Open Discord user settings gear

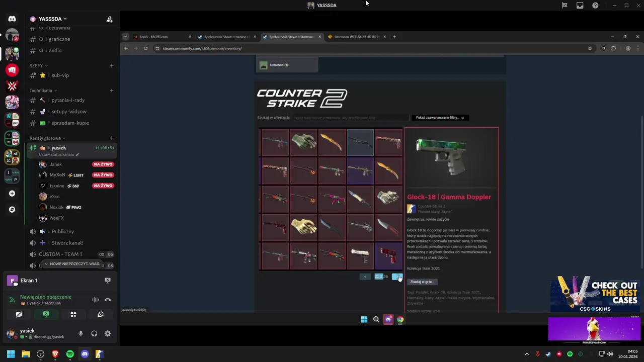click(x=107, y=333)
